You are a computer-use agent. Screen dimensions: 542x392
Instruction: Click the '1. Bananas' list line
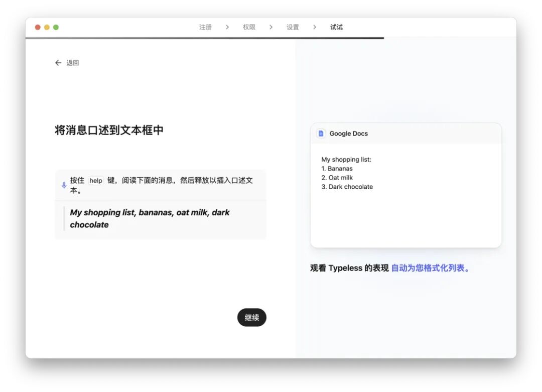[337, 168]
